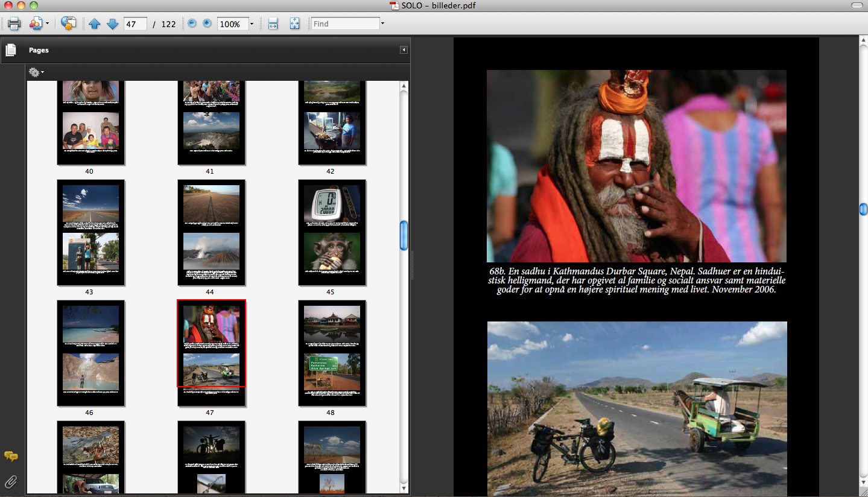Go to previous page with up arrow

click(94, 24)
